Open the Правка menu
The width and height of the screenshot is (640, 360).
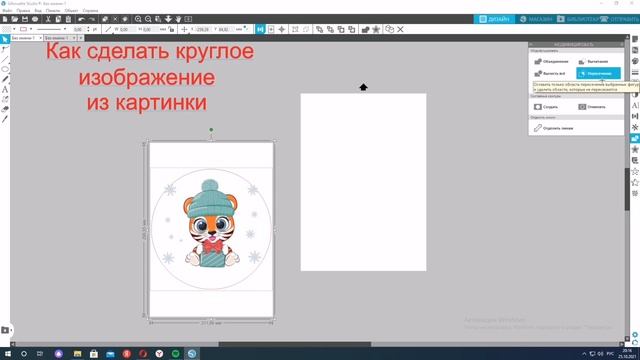click(23, 11)
